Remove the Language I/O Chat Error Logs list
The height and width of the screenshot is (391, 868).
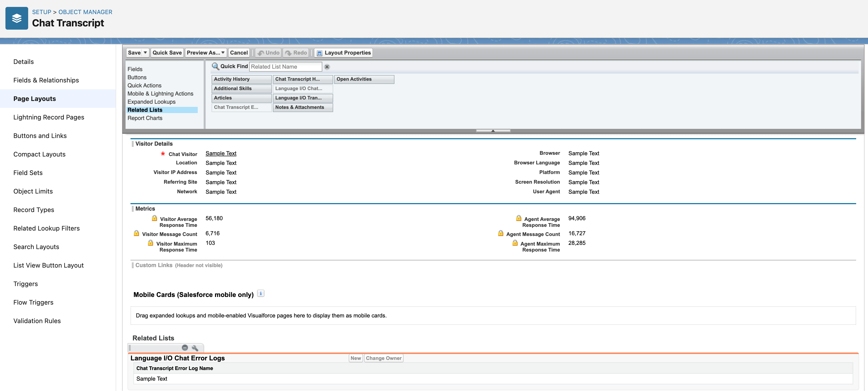pos(185,348)
